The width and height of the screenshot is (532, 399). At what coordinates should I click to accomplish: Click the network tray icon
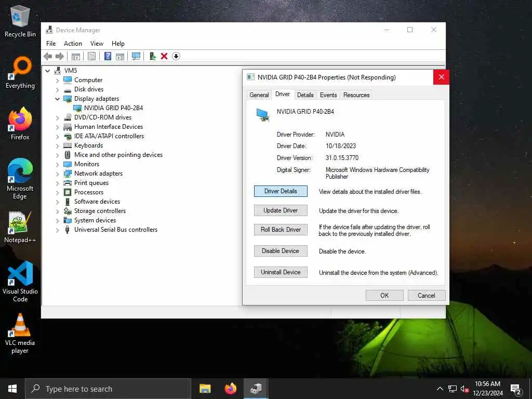tap(453, 389)
